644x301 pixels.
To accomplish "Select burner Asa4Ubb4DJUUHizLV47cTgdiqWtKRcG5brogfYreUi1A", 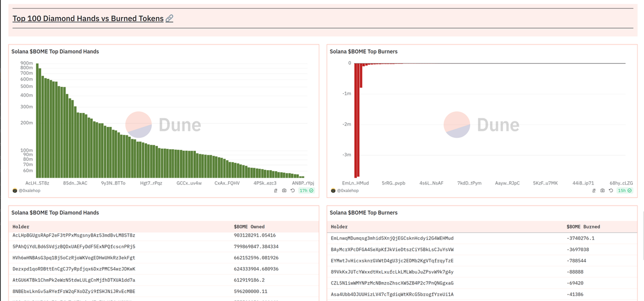I will 392,295.
